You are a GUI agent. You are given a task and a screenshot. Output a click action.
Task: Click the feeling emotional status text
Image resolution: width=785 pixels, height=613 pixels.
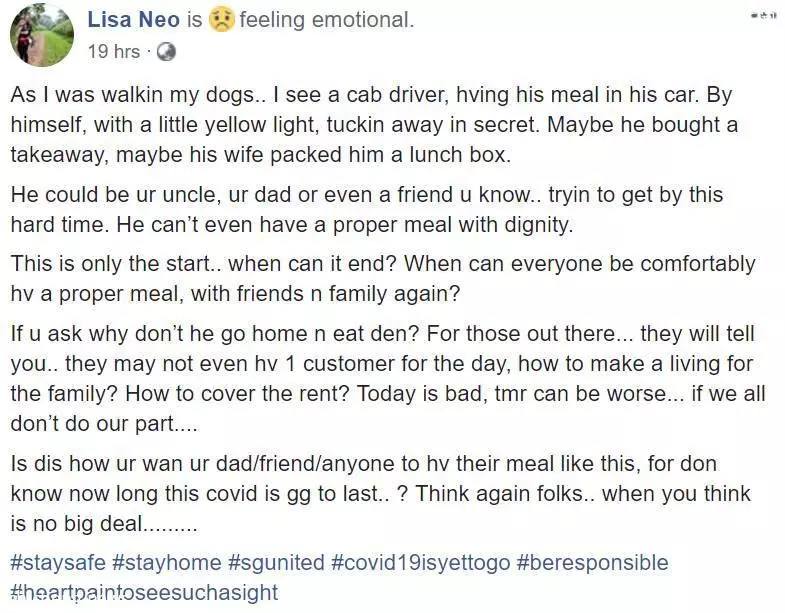pos(327,20)
